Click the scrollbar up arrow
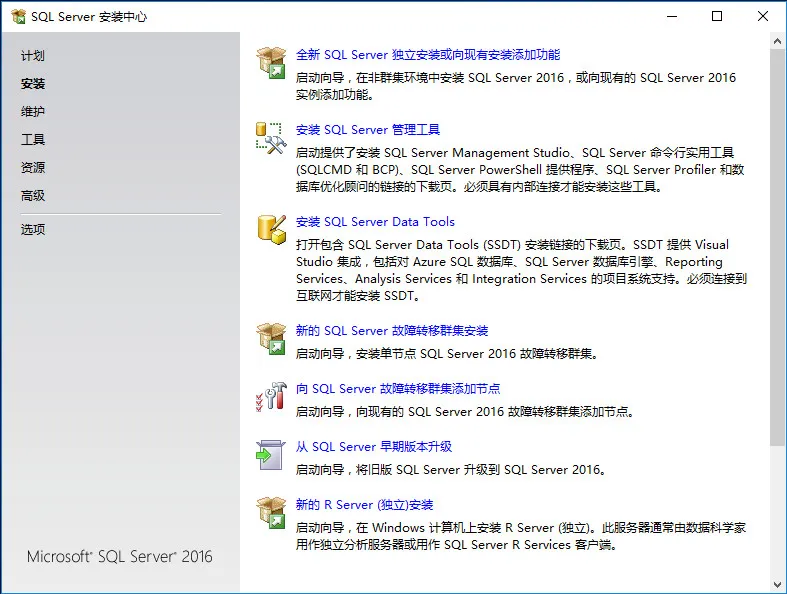Screen dimensions: 787x594 pos(777,41)
